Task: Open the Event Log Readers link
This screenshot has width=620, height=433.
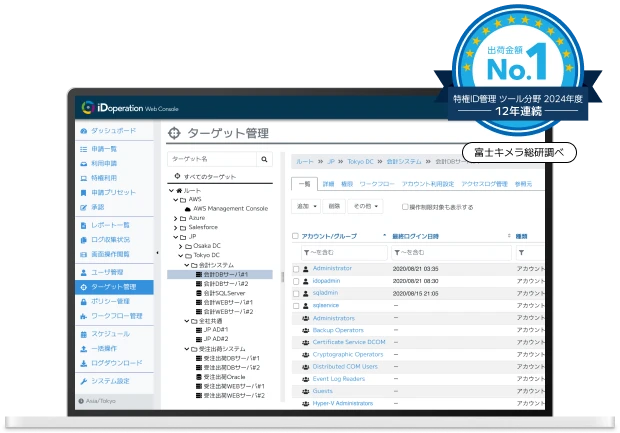Action: point(338,379)
